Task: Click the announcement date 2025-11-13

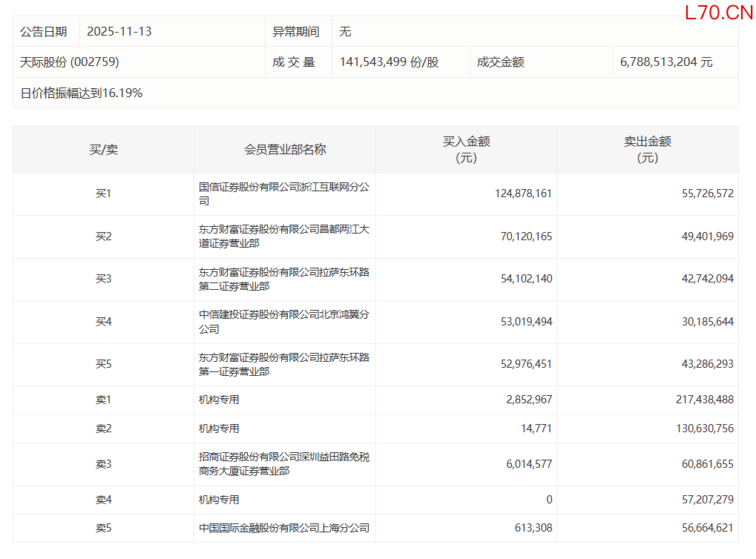Action: pos(119,31)
